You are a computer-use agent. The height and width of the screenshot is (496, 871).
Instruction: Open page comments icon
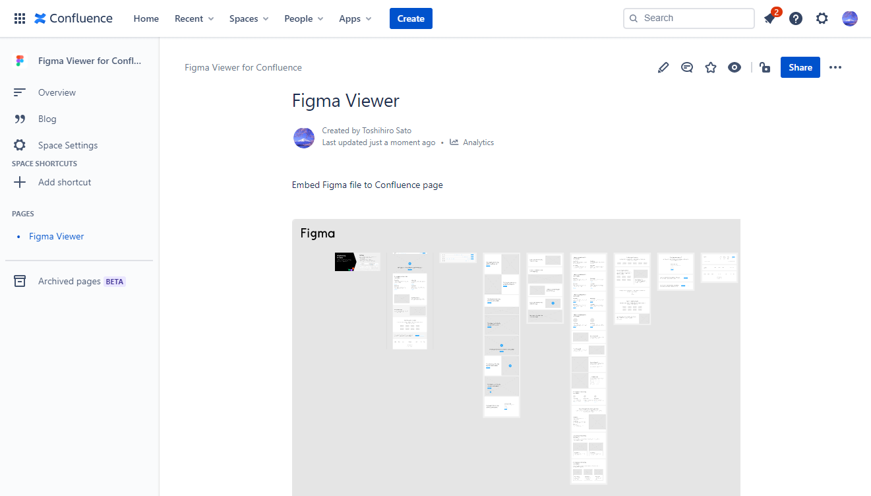pyautogui.click(x=687, y=67)
